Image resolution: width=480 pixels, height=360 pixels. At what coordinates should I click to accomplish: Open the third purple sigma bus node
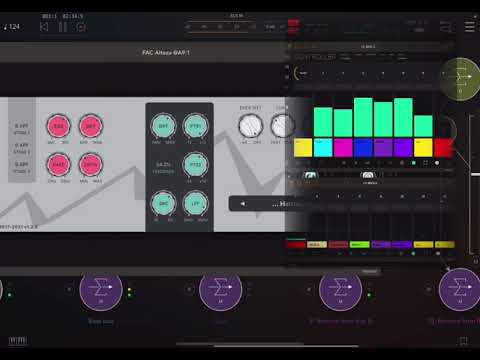tap(340, 290)
